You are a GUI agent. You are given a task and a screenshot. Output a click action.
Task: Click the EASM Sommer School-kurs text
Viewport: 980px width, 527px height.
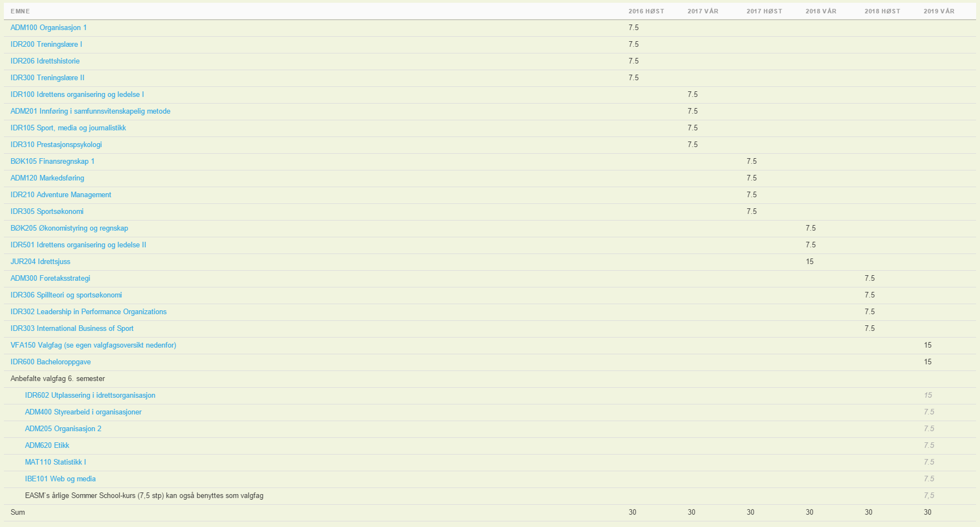144,496
